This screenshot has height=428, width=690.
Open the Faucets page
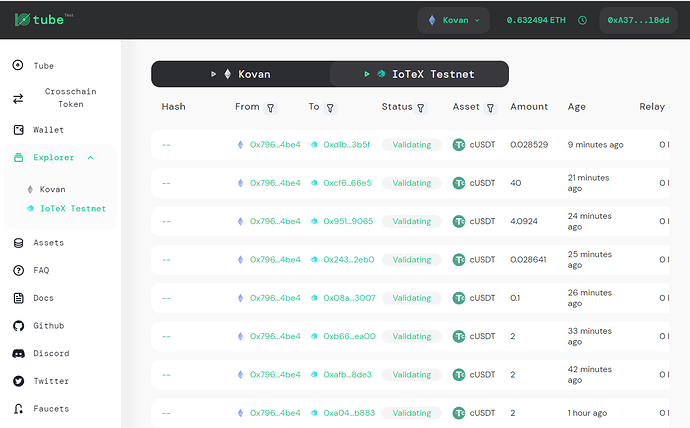(51, 409)
